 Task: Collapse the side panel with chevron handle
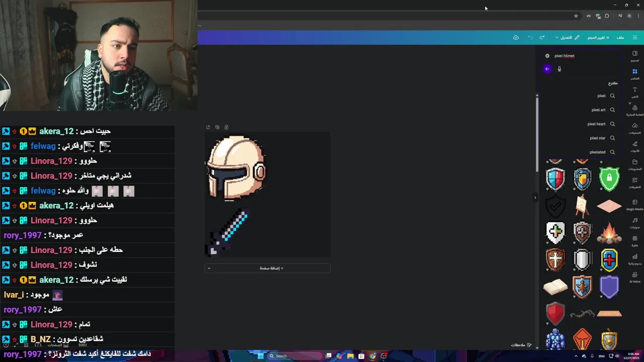pyautogui.click(x=535, y=198)
